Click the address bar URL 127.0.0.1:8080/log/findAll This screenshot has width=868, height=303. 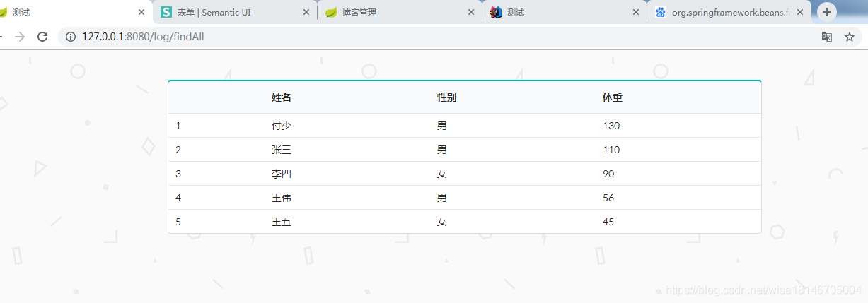tap(143, 37)
